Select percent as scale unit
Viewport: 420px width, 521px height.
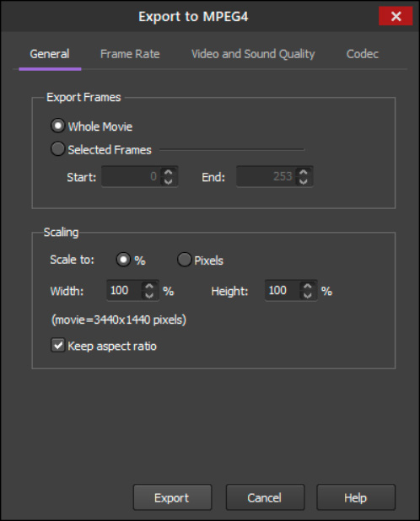(123, 260)
